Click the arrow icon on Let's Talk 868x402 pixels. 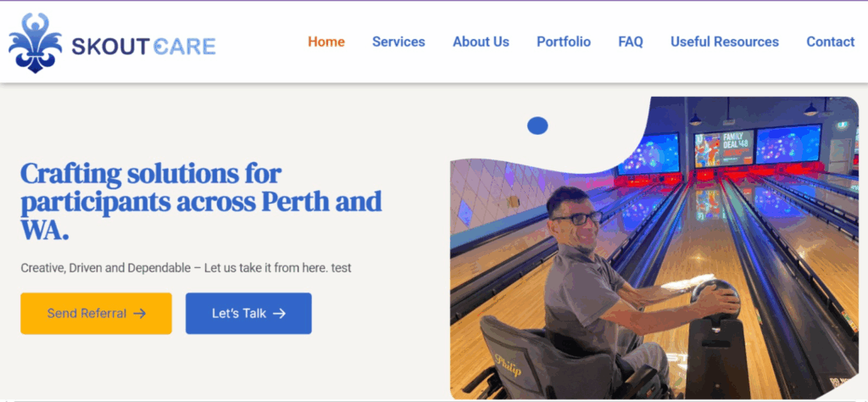click(280, 314)
